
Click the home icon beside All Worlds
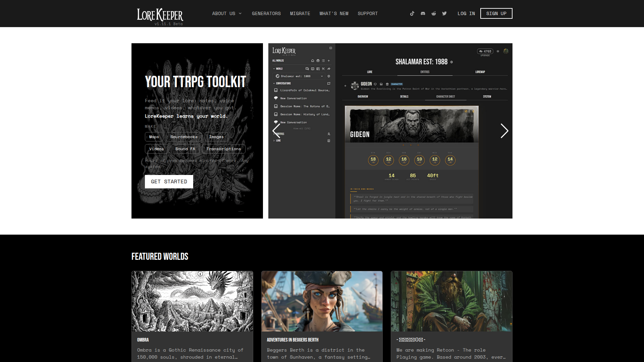click(313, 61)
